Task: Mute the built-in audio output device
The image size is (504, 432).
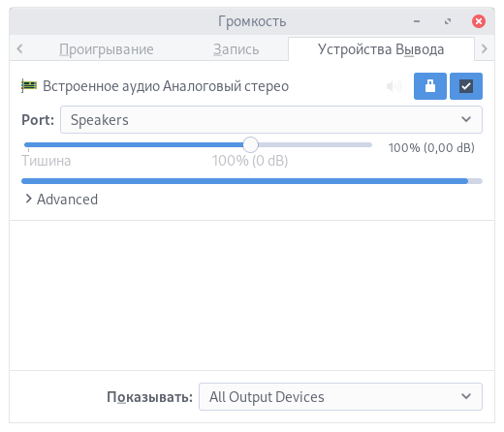Action: pyautogui.click(x=394, y=86)
